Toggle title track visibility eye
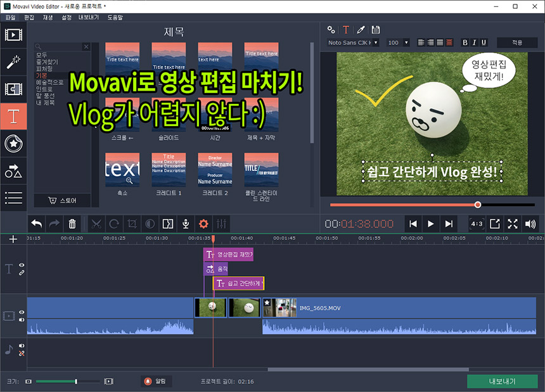545x392 pixels. click(x=22, y=265)
